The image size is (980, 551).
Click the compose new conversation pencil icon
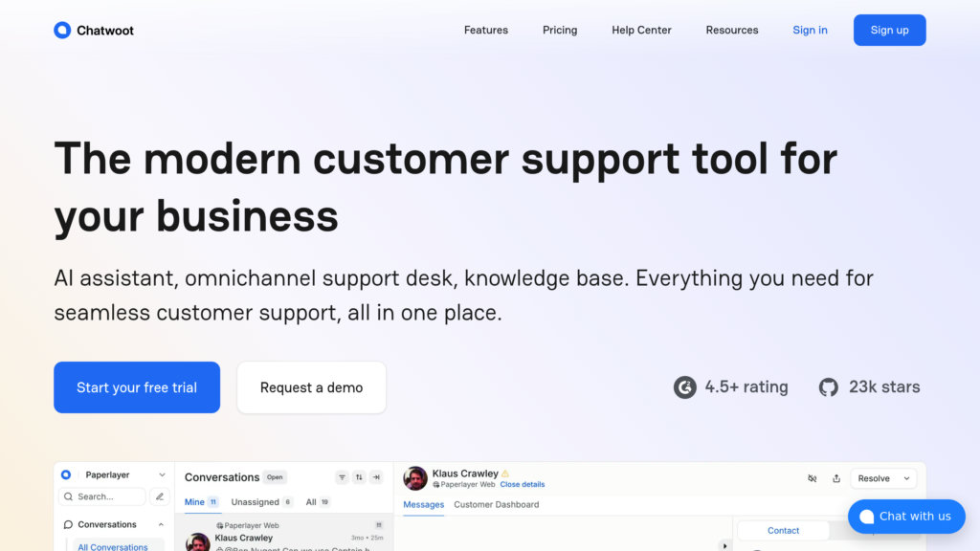160,496
